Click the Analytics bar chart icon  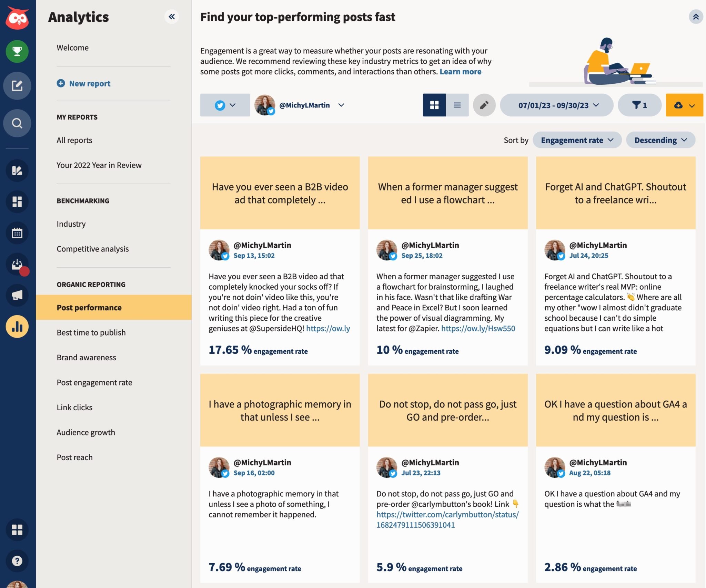click(x=17, y=326)
